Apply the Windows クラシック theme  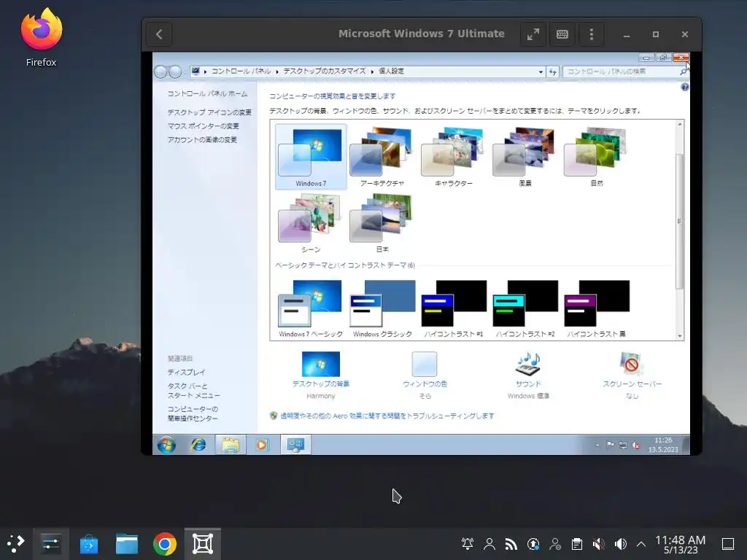(382, 308)
